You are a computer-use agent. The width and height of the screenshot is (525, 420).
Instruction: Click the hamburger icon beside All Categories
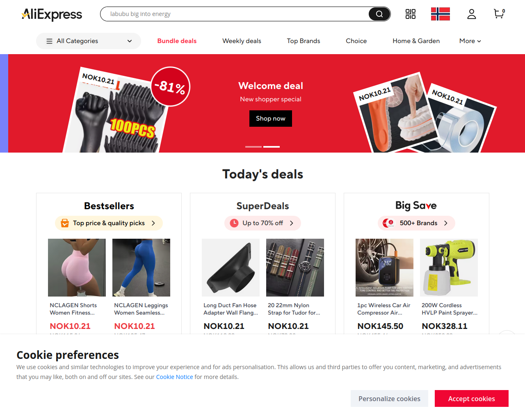coord(49,41)
